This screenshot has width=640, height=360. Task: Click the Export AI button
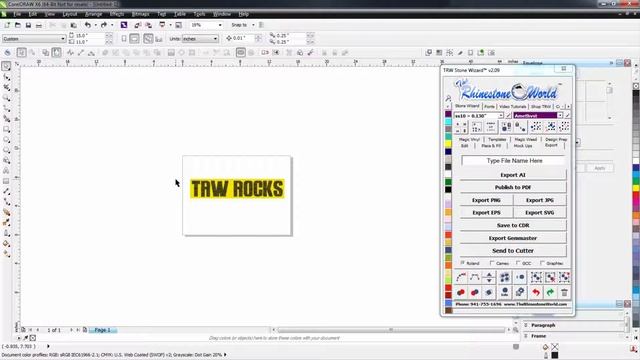tap(513, 175)
